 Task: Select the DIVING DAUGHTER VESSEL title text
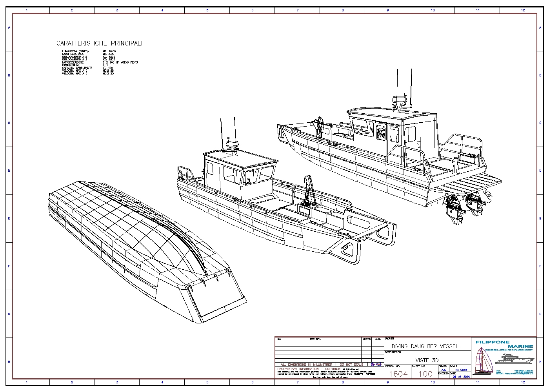tap(425, 346)
